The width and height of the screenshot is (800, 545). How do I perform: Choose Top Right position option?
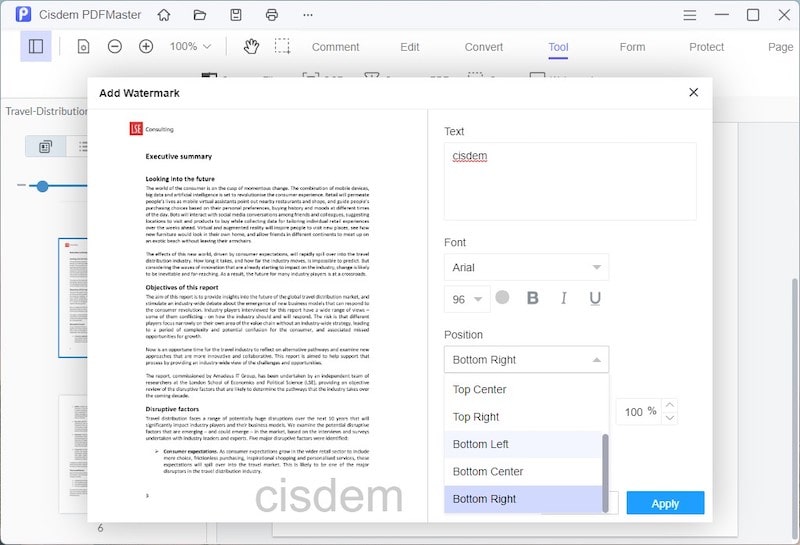[x=523, y=417]
